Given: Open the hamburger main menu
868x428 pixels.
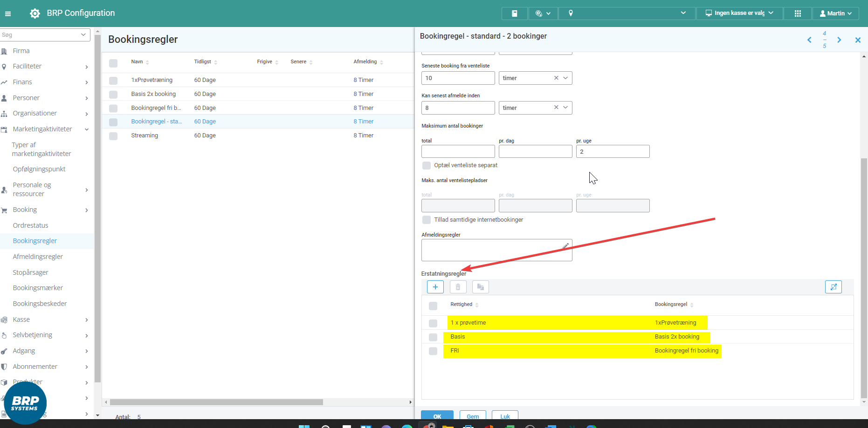Looking at the screenshot, I should point(8,14).
